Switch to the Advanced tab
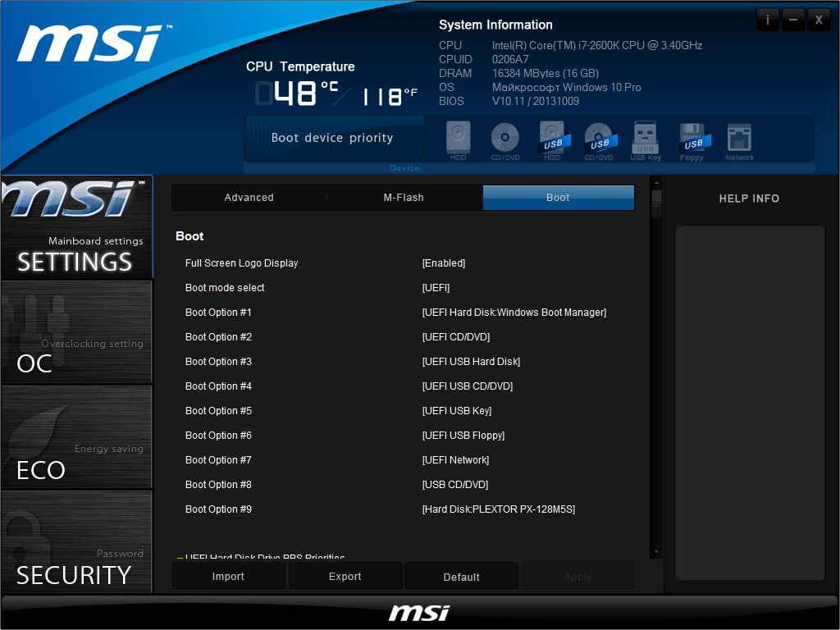Image resolution: width=840 pixels, height=630 pixels. pos(249,198)
